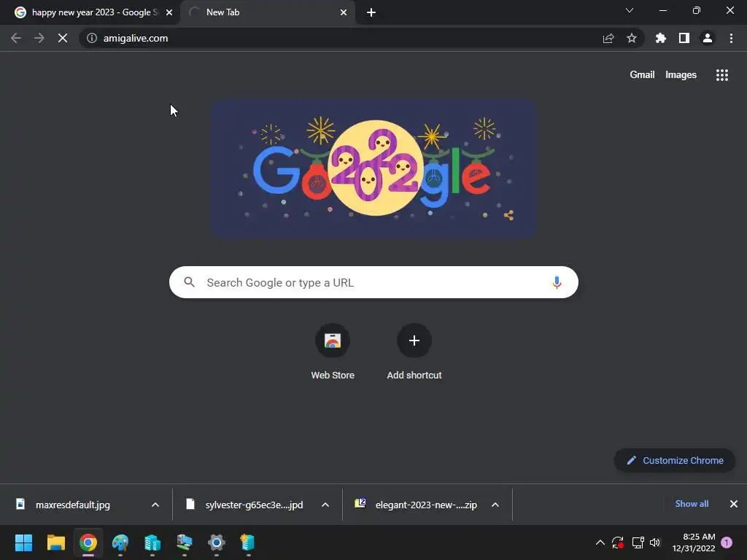Click the 2022 New Year Google Doodle

(x=374, y=168)
